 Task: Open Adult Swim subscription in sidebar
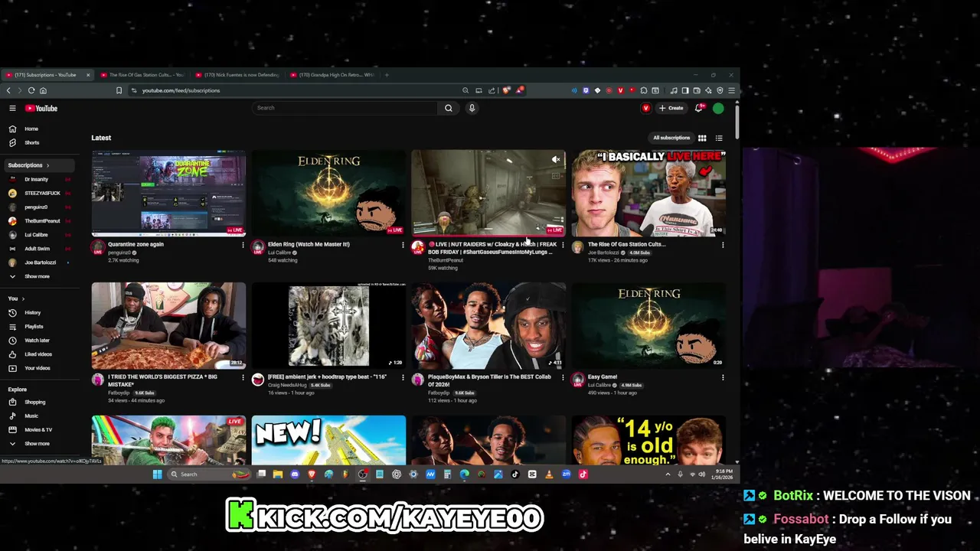40,249
